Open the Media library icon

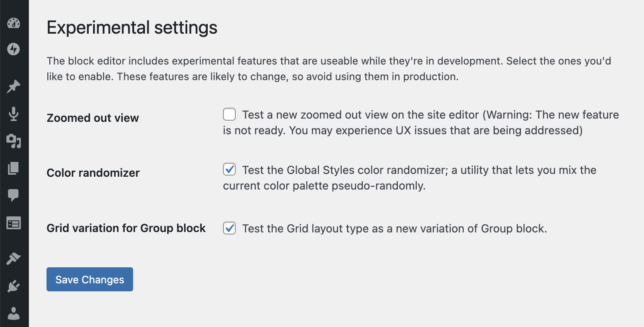pos(14,141)
